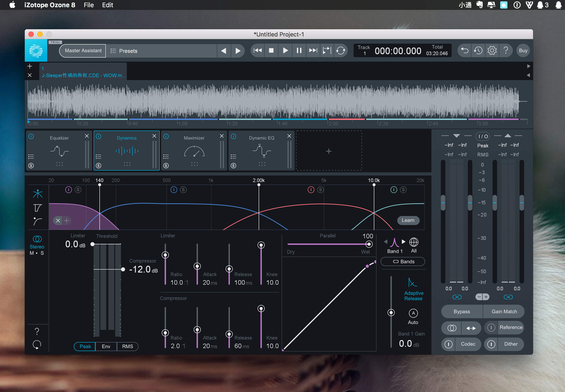Open the Presets dropdown

(161, 51)
